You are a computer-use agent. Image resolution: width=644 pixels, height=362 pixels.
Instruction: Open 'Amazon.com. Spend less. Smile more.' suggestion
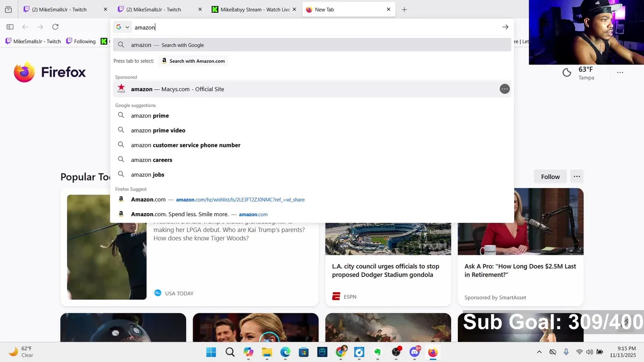(x=312, y=214)
